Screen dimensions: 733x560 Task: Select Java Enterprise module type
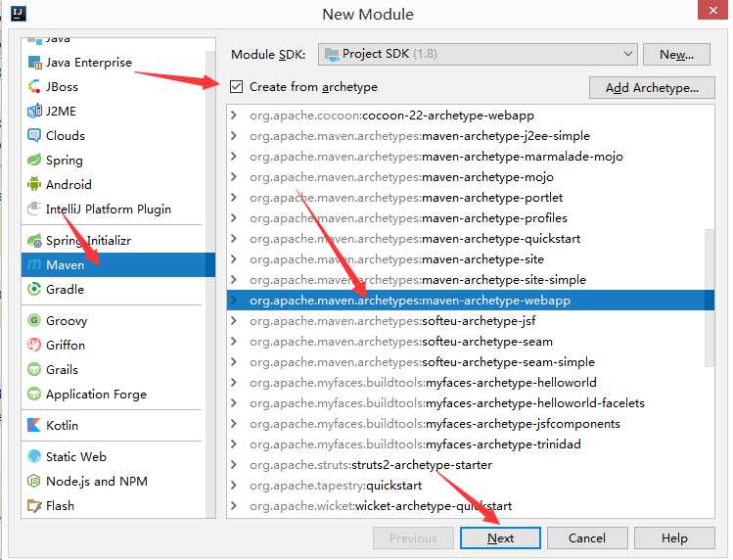point(114,63)
